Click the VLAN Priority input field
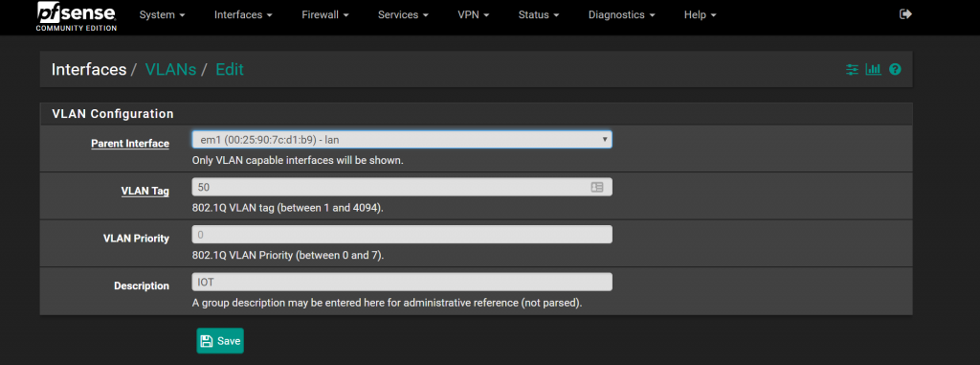Image resolution: width=980 pixels, height=365 pixels. 401,235
